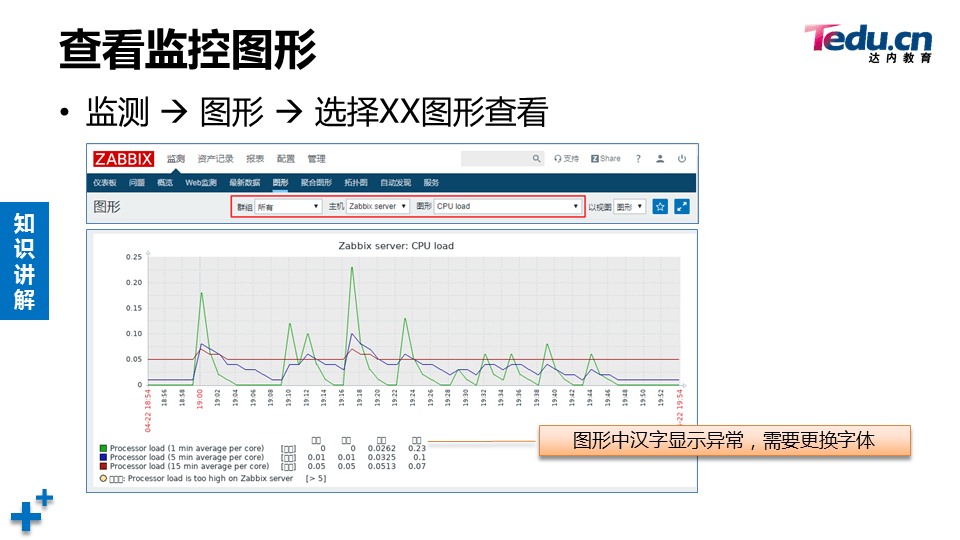Screen dimensions: 960x540
Task: Click the search magnifier icon
Action: click(536, 159)
